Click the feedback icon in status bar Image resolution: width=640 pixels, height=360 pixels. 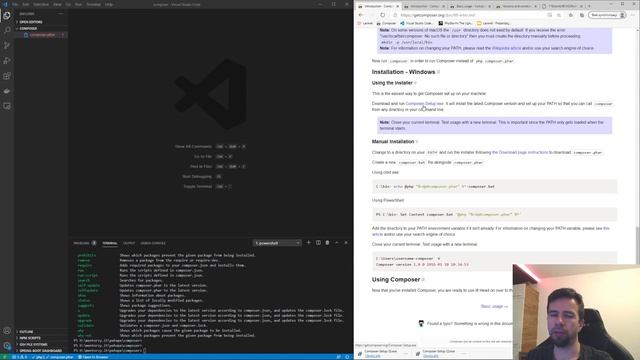(x=338, y=357)
